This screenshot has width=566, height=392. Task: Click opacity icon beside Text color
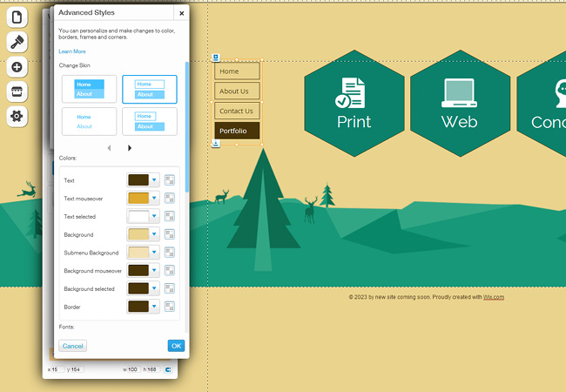click(170, 180)
